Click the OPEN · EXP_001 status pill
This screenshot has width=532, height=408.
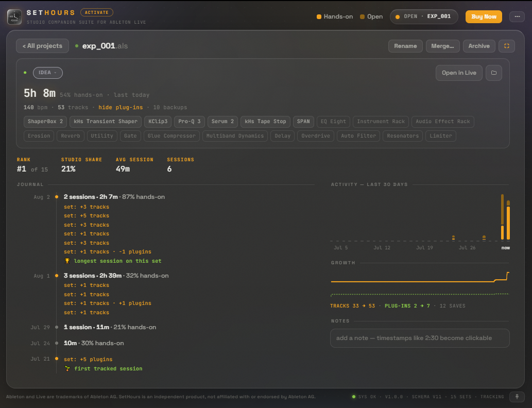[x=424, y=16]
